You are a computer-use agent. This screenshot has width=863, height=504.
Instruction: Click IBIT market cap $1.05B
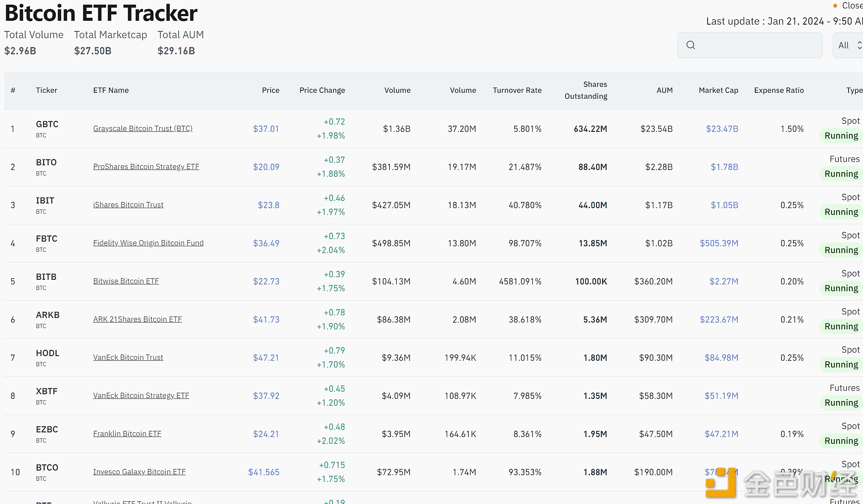click(x=725, y=205)
